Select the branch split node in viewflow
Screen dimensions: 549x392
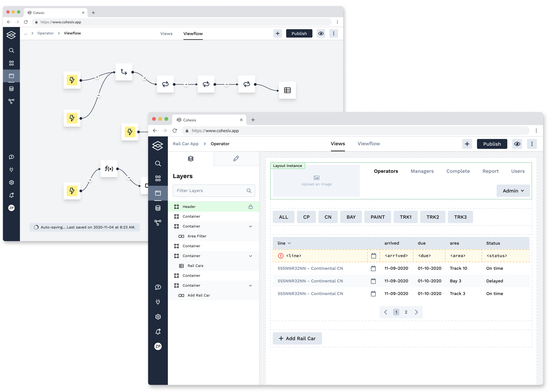tap(124, 72)
